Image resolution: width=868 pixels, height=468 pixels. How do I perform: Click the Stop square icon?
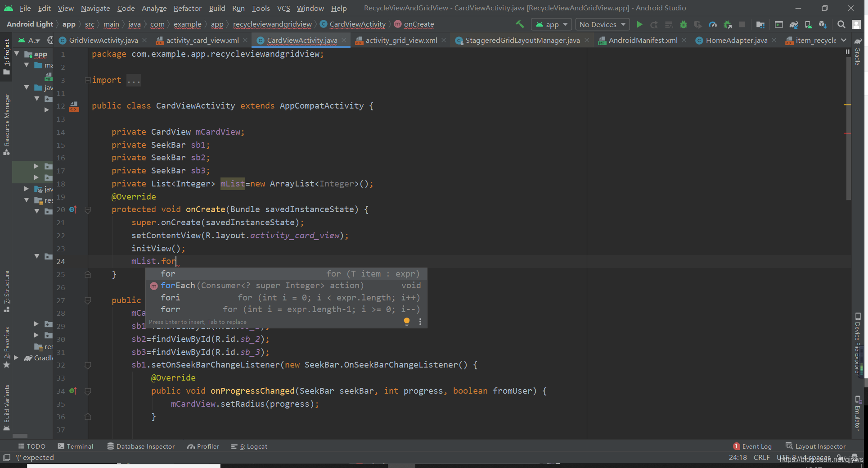coord(742,24)
